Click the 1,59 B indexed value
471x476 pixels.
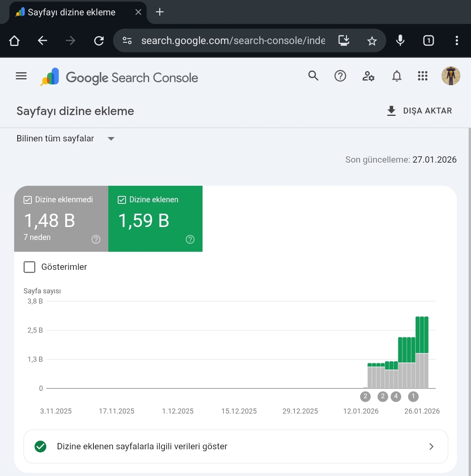(x=144, y=220)
